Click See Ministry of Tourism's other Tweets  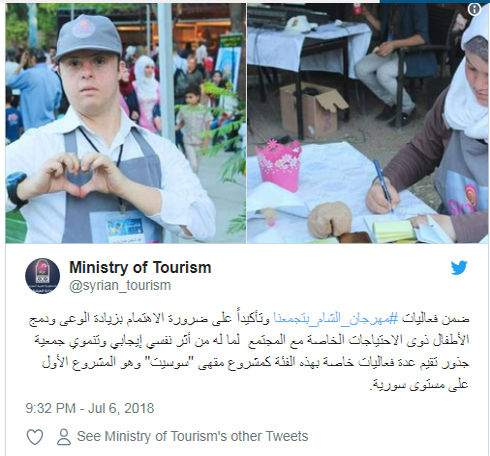tap(192, 436)
